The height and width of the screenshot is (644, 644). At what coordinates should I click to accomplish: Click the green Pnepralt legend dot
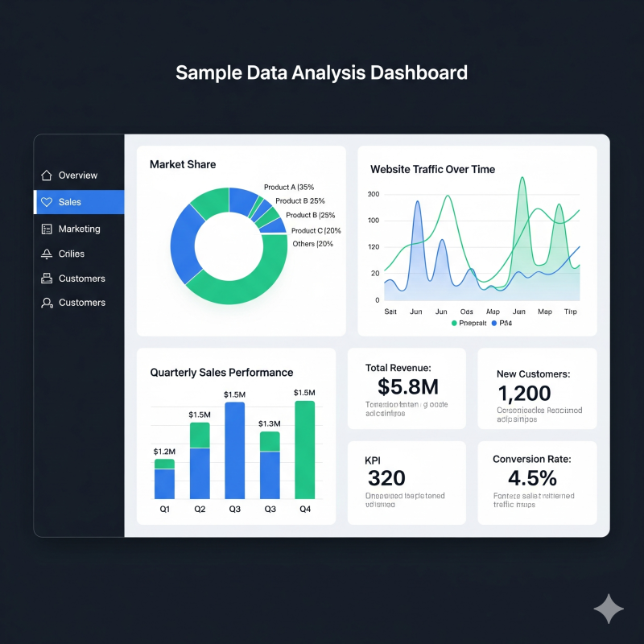[x=454, y=323]
